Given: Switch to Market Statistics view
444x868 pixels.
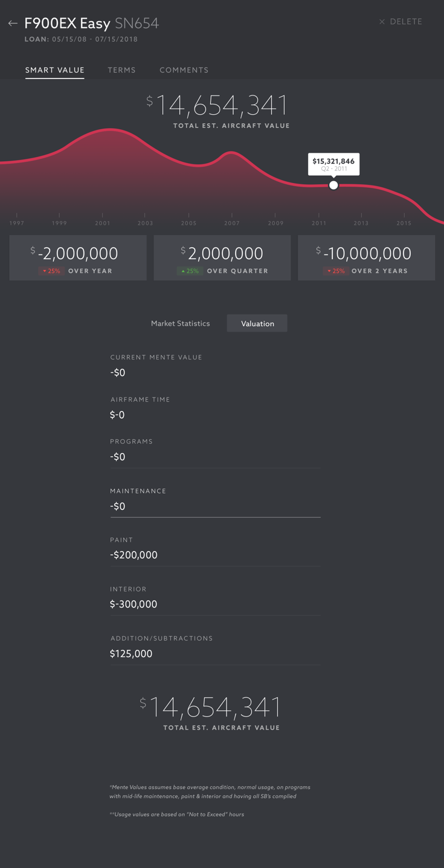Looking at the screenshot, I should coord(180,324).
